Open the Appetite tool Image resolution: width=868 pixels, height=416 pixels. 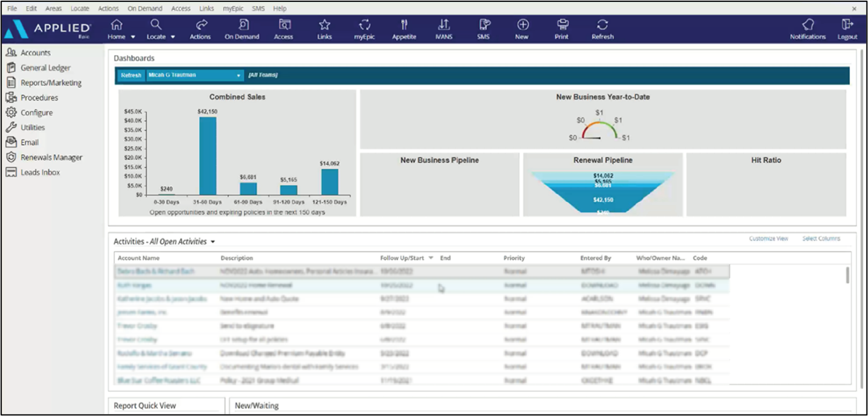tap(404, 25)
